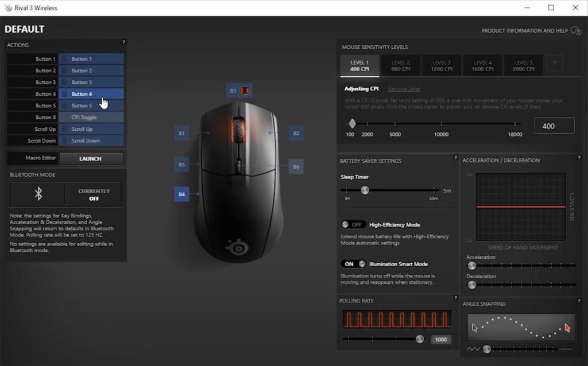
Task: Toggle High-Efficiency Mode switch
Action: (353, 225)
